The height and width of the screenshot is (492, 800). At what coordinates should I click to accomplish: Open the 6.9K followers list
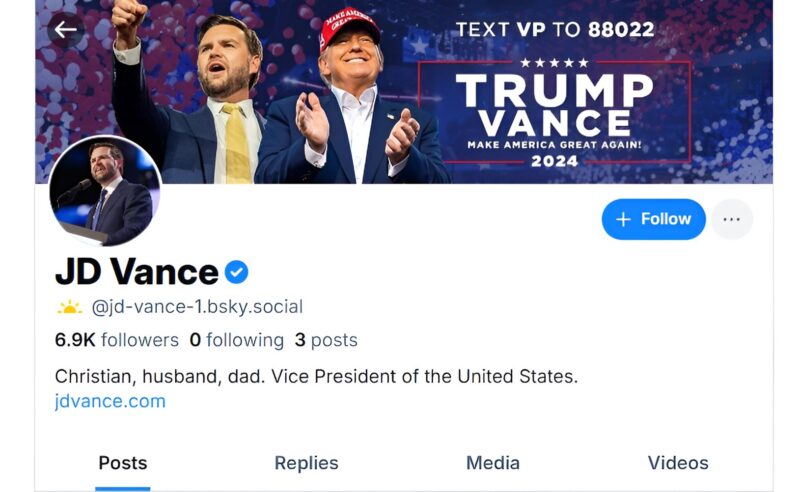[117, 340]
